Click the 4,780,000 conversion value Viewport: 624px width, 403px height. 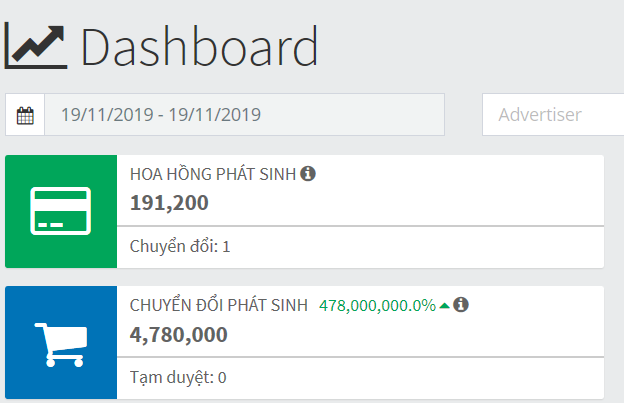click(x=178, y=334)
